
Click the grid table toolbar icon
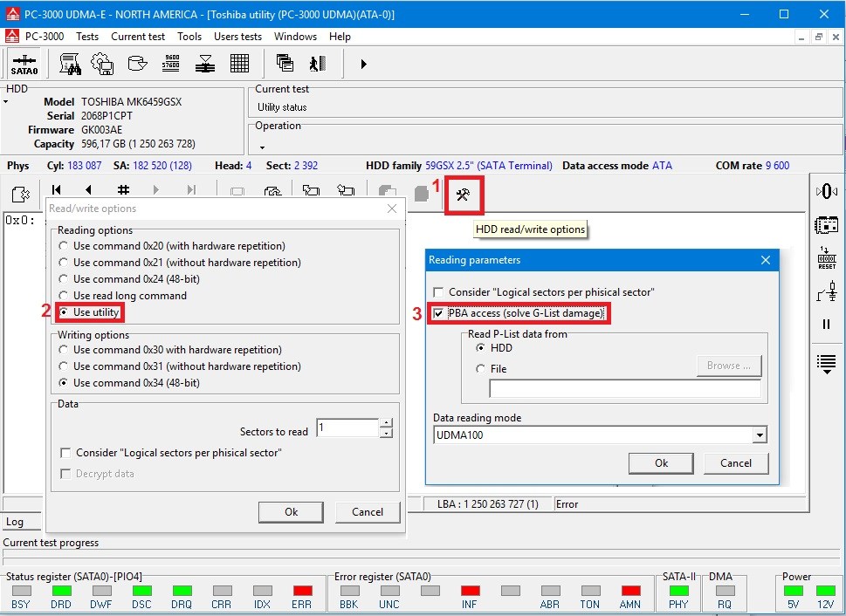point(239,64)
